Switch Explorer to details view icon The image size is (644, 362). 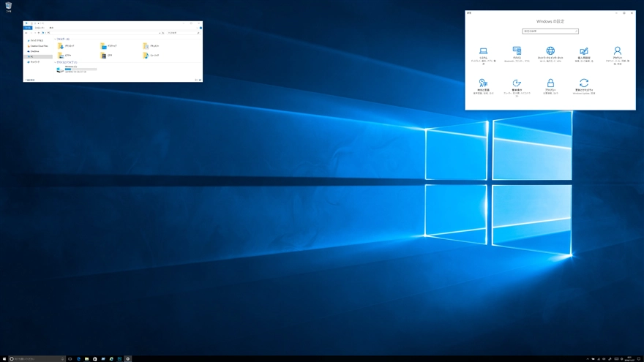[x=196, y=80]
